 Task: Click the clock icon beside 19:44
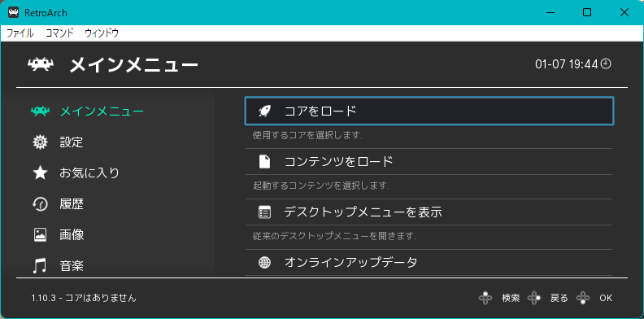[x=607, y=63]
